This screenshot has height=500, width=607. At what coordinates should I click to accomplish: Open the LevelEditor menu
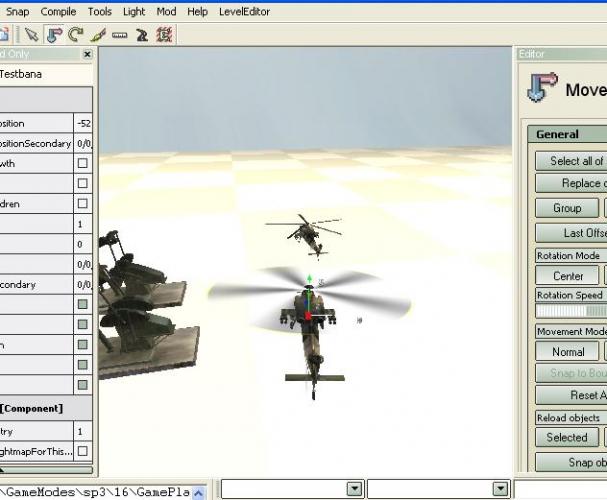246,12
